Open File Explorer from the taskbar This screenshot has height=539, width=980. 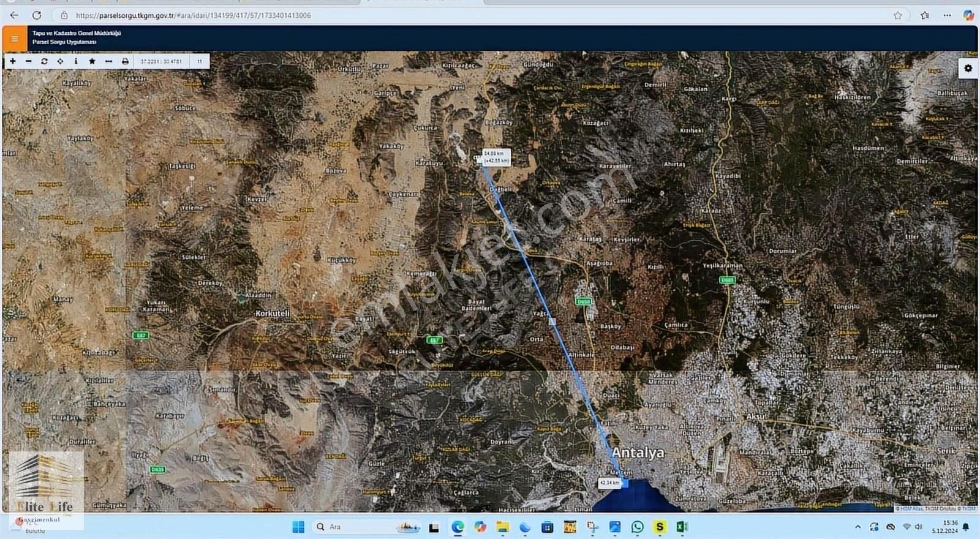click(x=502, y=527)
